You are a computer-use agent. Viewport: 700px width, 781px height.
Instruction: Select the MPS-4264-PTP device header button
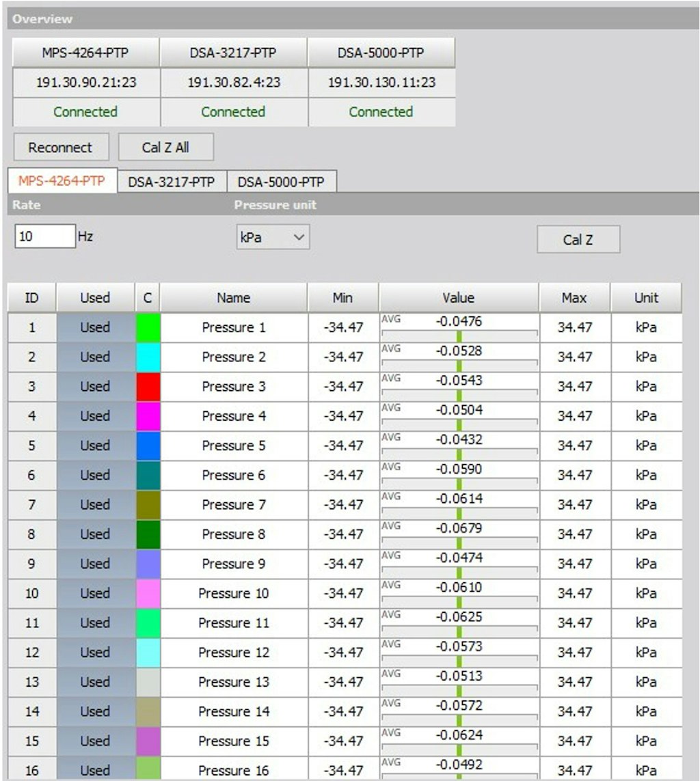pyautogui.click(x=85, y=53)
